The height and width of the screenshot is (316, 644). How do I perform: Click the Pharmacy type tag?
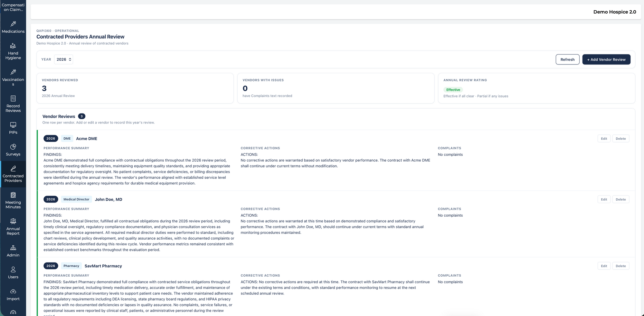71,266
